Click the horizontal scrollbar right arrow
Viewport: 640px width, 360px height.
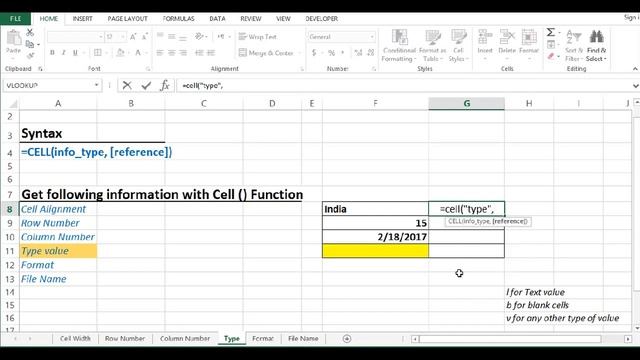pyautogui.click(x=628, y=339)
